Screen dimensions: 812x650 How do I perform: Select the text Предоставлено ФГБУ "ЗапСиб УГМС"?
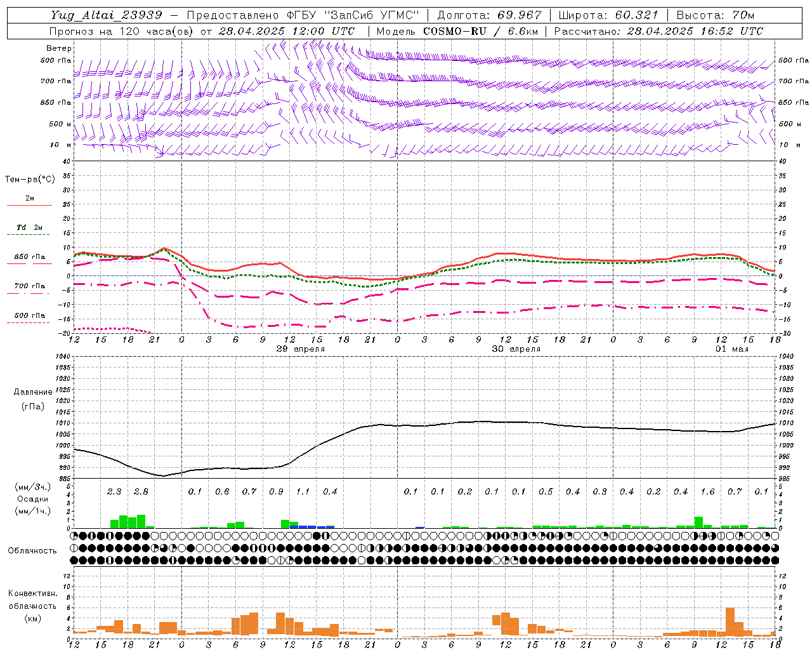click(304, 15)
